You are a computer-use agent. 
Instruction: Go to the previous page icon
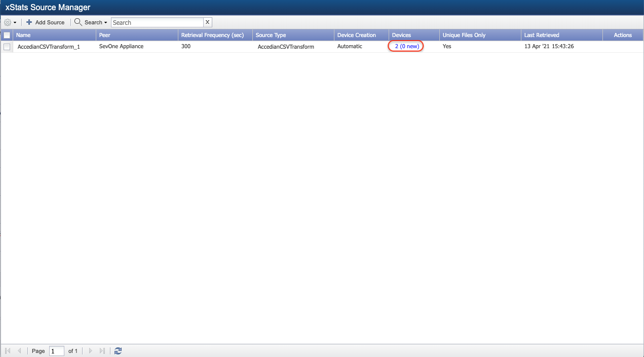pyautogui.click(x=20, y=351)
